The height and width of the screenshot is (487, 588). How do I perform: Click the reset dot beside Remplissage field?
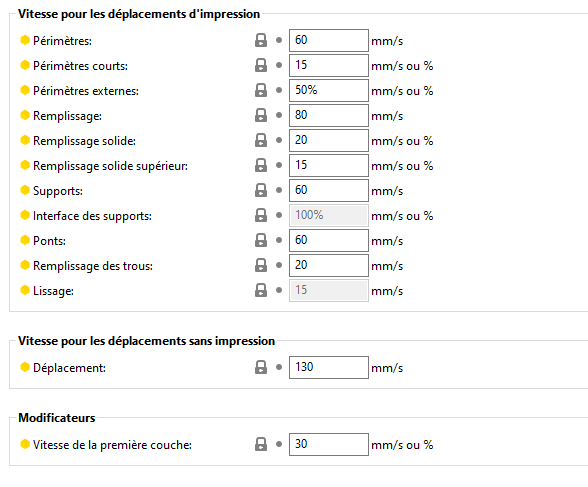279,115
